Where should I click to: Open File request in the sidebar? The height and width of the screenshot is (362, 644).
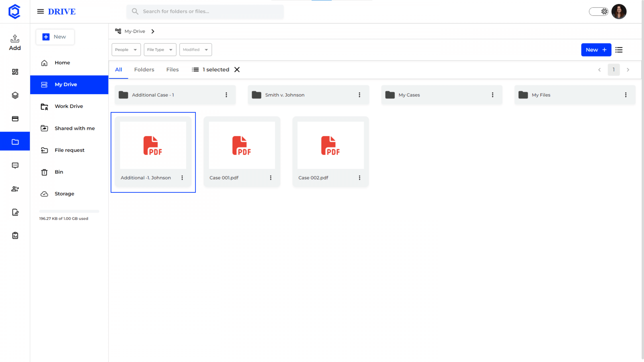[69, 150]
